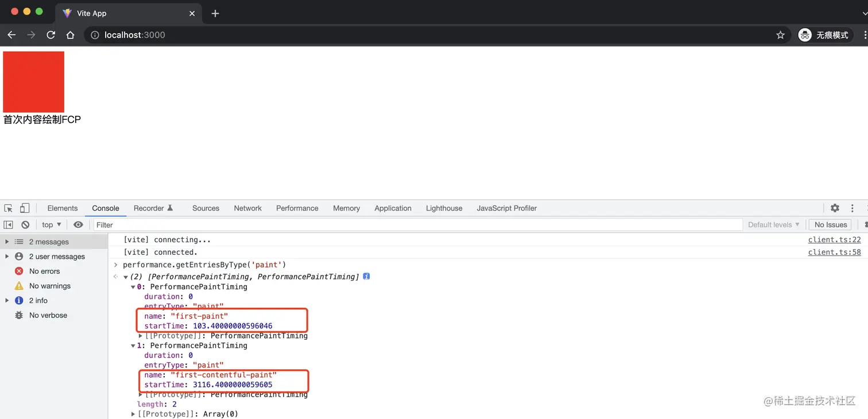Click the first-contentful-paint name value
Screen dimensions: 868x419
[223, 375]
